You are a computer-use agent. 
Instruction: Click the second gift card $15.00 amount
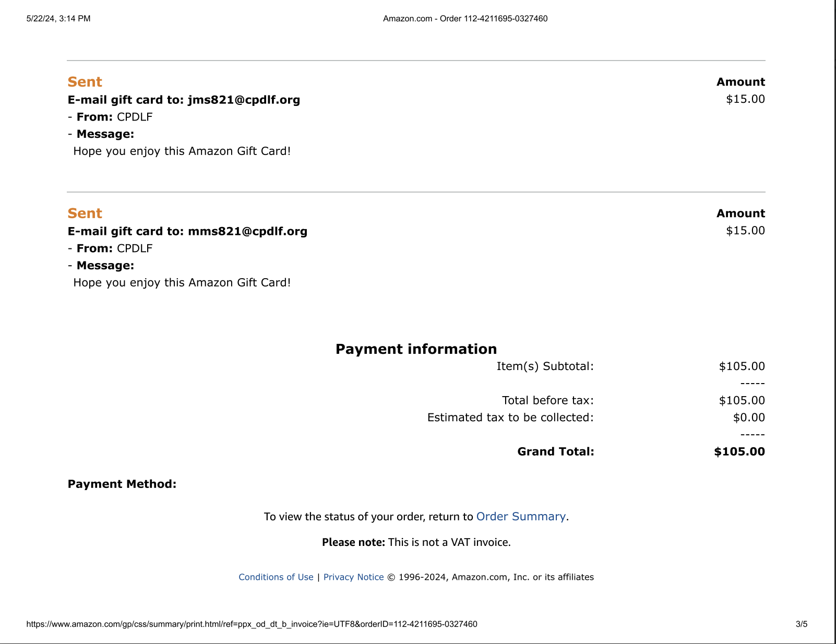[745, 231]
